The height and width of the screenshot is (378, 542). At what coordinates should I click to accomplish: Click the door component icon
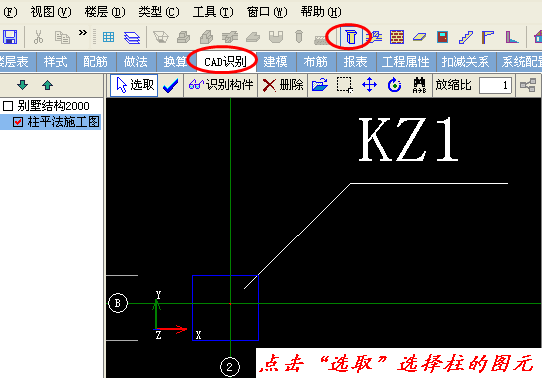[x=442, y=37]
